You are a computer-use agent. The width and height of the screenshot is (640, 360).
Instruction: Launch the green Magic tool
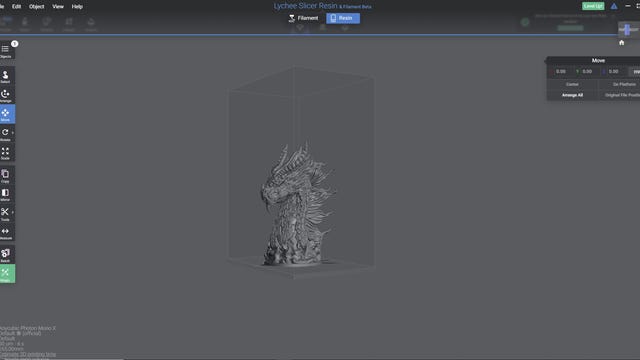click(6, 274)
